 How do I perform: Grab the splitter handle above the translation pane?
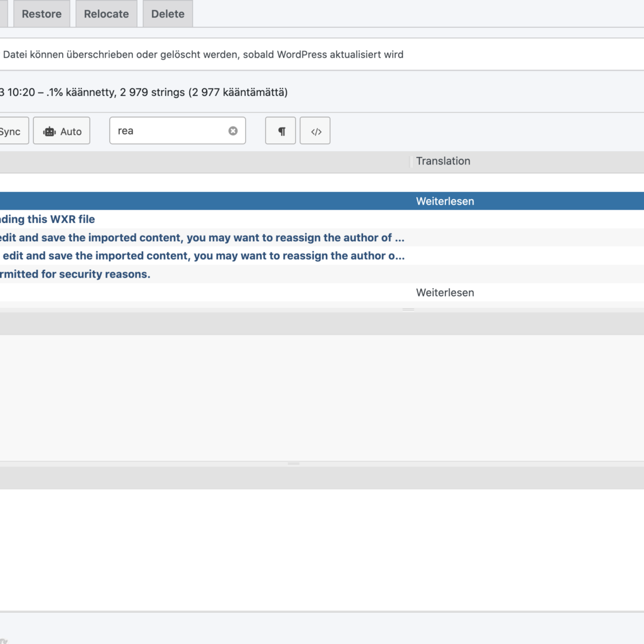pyautogui.click(x=294, y=464)
